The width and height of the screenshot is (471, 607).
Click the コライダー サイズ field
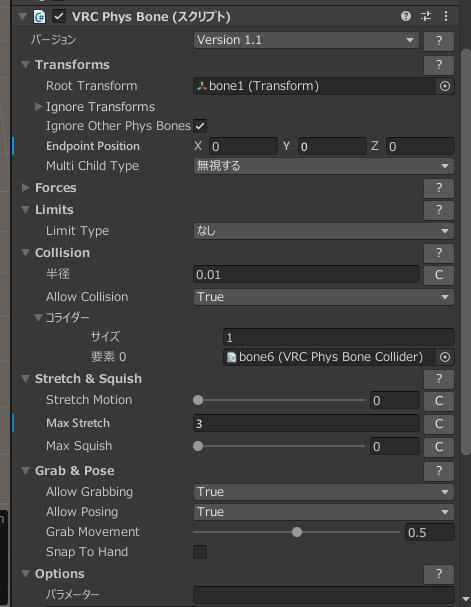tap(339, 337)
